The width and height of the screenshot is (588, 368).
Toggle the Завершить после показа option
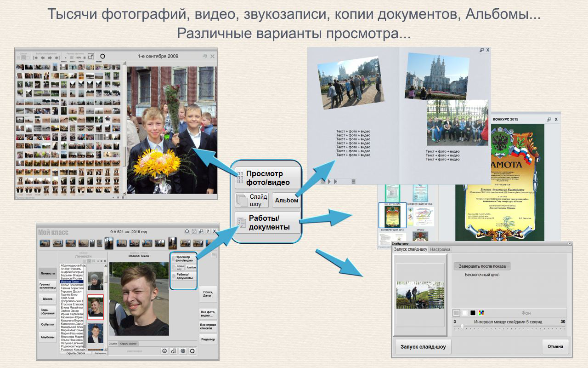click(483, 266)
